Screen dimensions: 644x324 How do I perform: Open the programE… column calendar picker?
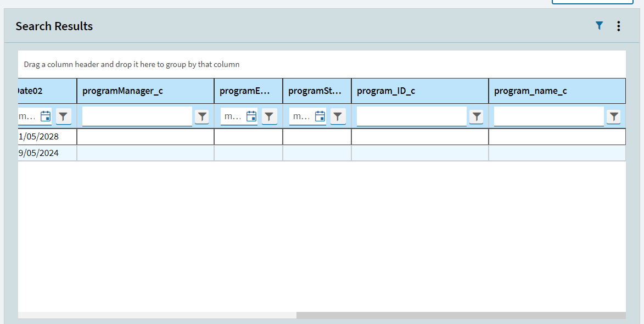251,116
